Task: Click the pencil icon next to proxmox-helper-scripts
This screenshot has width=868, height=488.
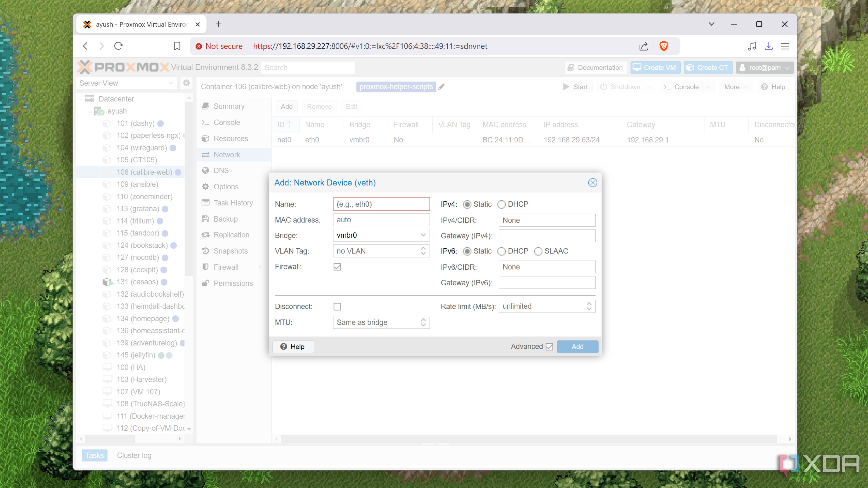Action: click(441, 87)
